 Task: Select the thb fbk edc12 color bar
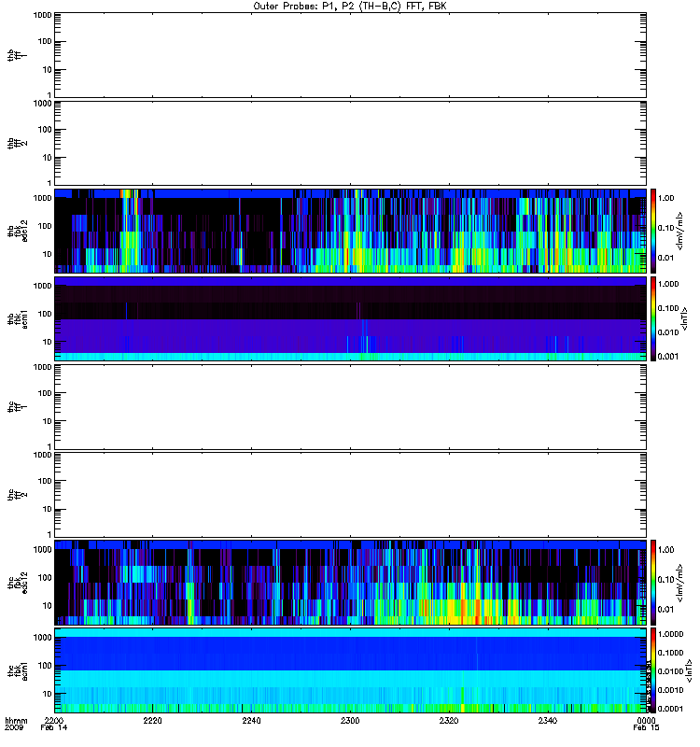[653, 231]
